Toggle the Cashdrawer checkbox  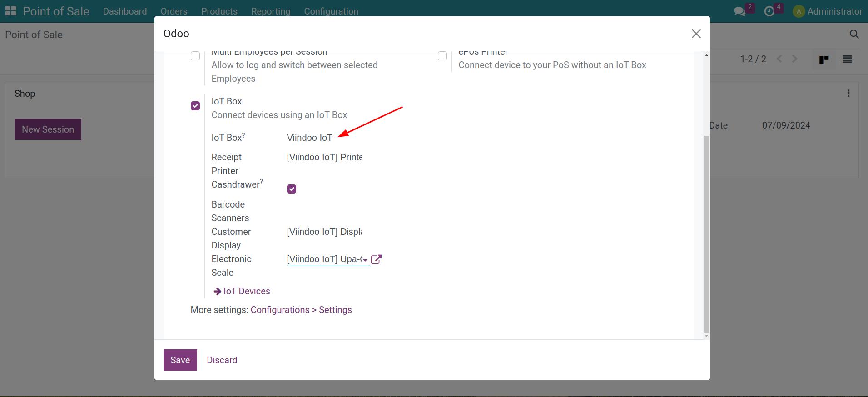point(292,189)
